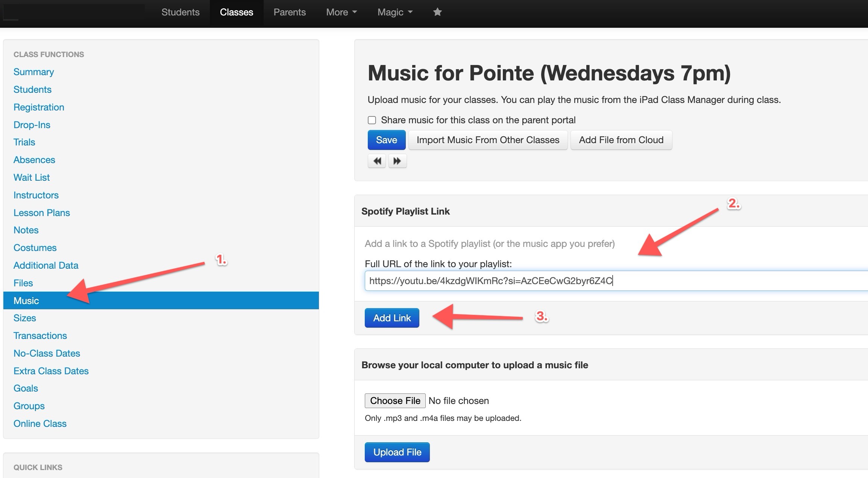Open the Magic dropdown menu
Viewport: 868px width, 478px height.
tap(395, 12)
